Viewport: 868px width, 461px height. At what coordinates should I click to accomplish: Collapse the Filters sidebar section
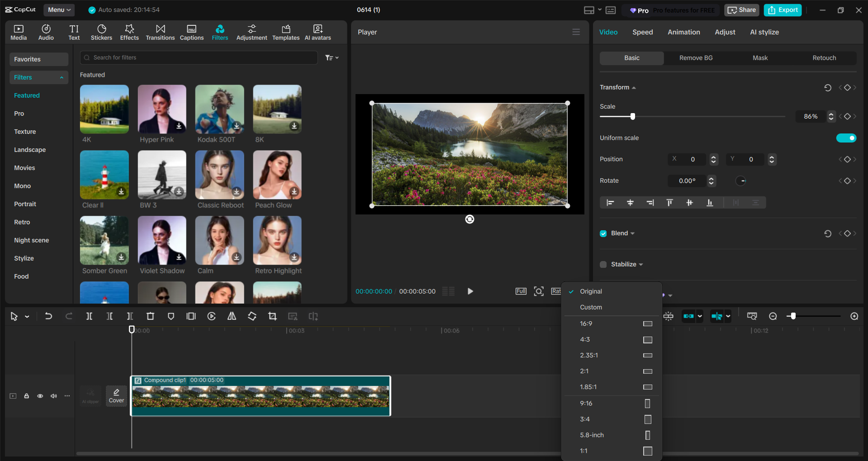(62, 77)
